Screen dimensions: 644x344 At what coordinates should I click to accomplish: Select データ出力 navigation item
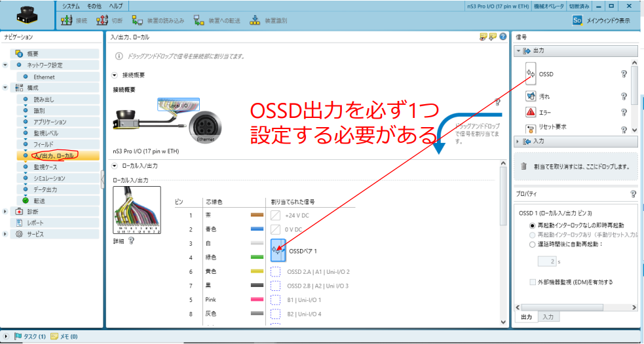(x=57, y=190)
